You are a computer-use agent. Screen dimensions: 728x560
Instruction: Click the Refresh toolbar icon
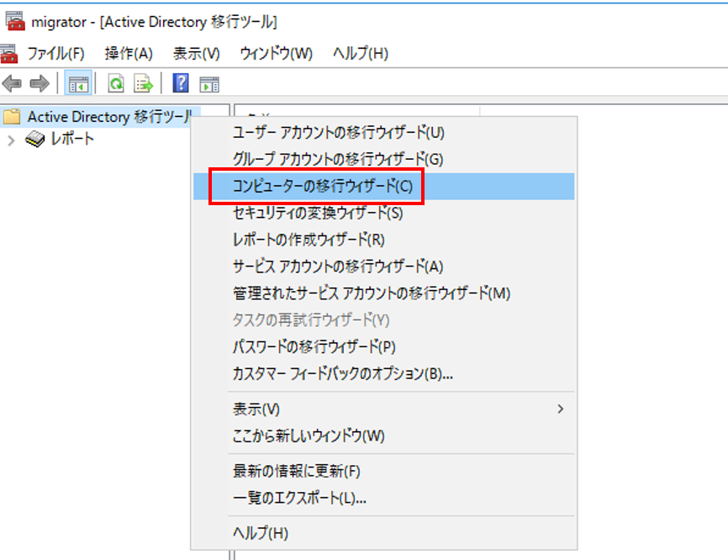pyautogui.click(x=116, y=84)
